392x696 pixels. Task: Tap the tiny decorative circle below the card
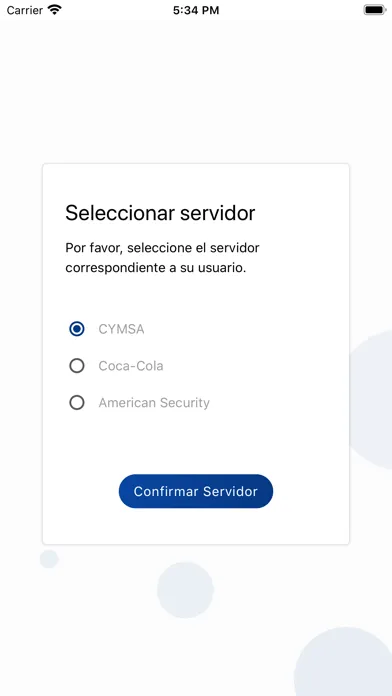point(49,559)
